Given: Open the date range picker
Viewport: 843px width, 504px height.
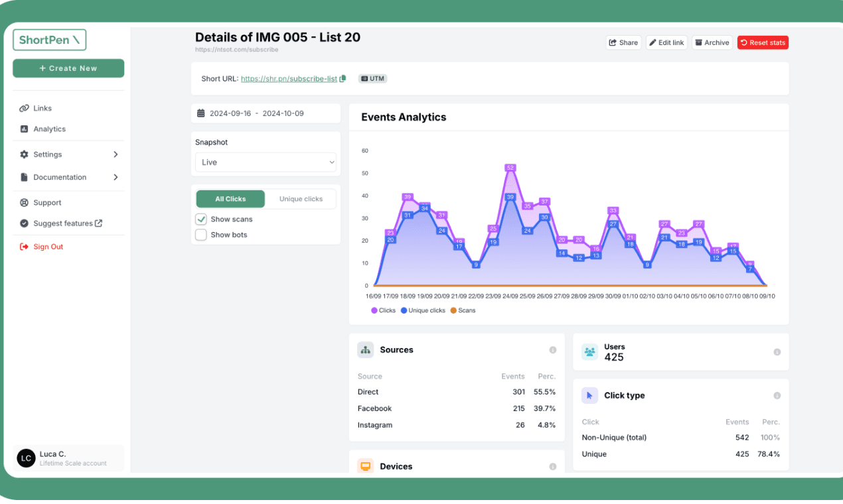Looking at the screenshot, I should (x=266, y=113).
